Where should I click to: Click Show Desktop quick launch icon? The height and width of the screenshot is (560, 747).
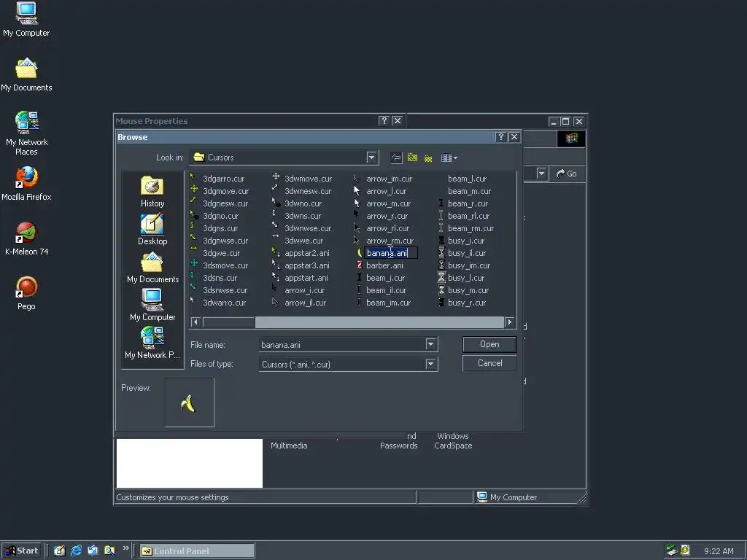pyautogui.click(x=59, y=551)
